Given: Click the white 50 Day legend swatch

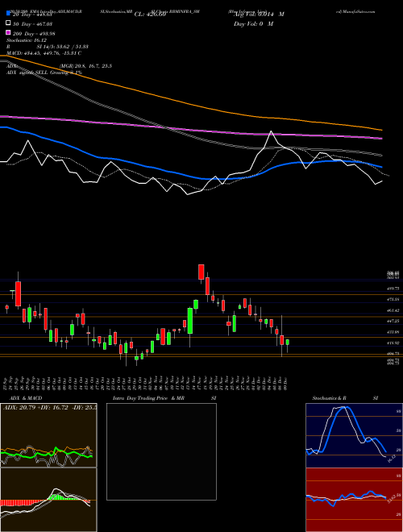Looking at the screenshot, I should [x=9, y=23].
